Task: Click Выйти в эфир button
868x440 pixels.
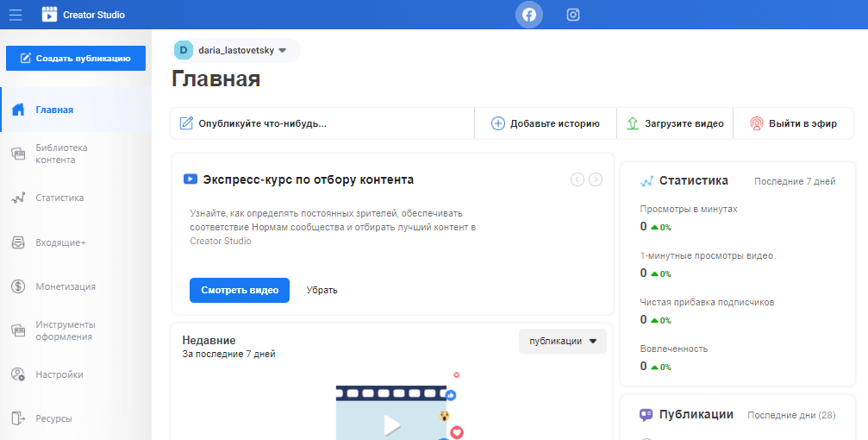Action: coord(793,123)
